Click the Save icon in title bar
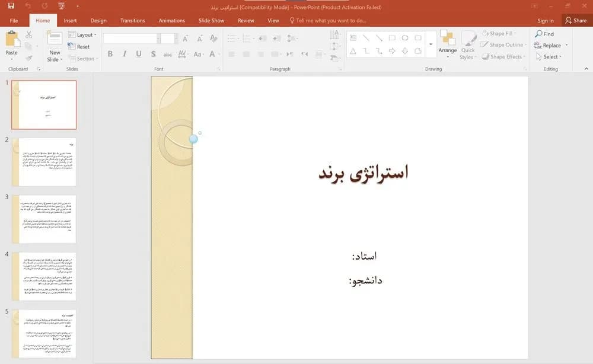This screenshot has width=593, height=364. 11,6
